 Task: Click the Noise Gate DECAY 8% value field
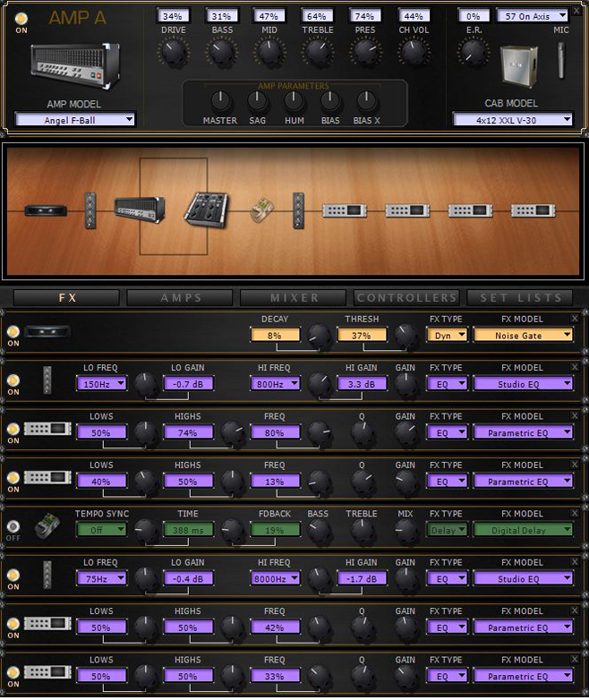pyautogui.click(x=275, y=336)
